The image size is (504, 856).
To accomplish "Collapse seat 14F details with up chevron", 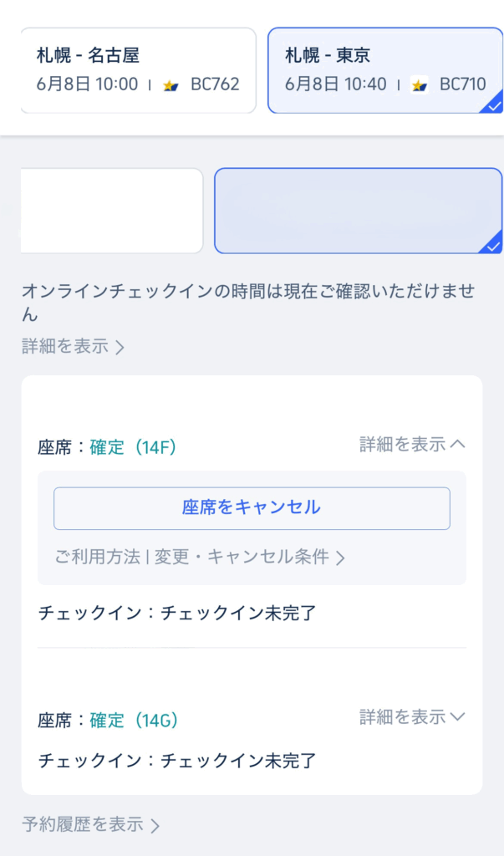I will [x=457, y=445].
